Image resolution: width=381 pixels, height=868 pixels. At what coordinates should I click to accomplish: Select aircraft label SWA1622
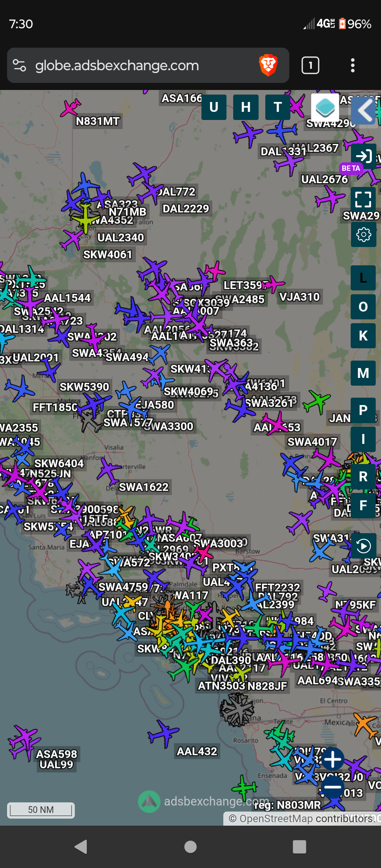pos(144,487)
